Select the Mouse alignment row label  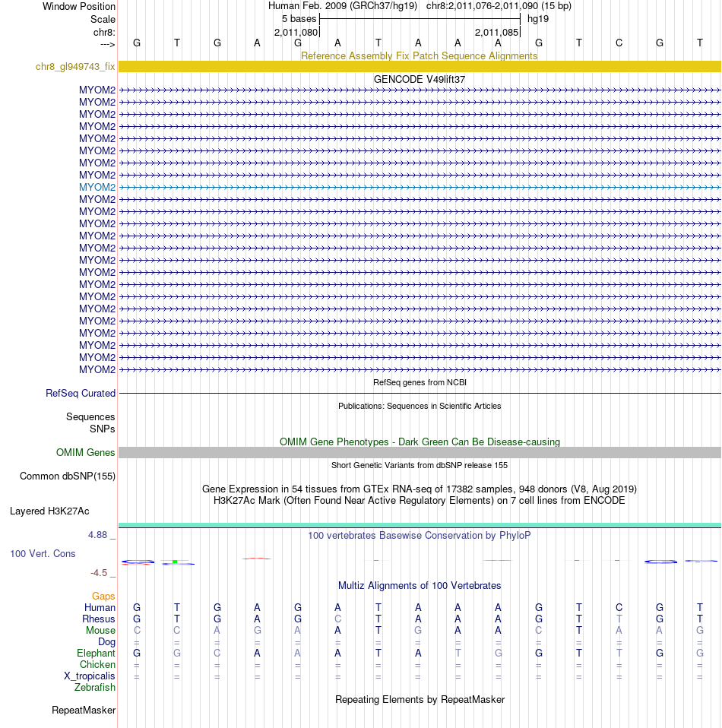pos(100,631)
